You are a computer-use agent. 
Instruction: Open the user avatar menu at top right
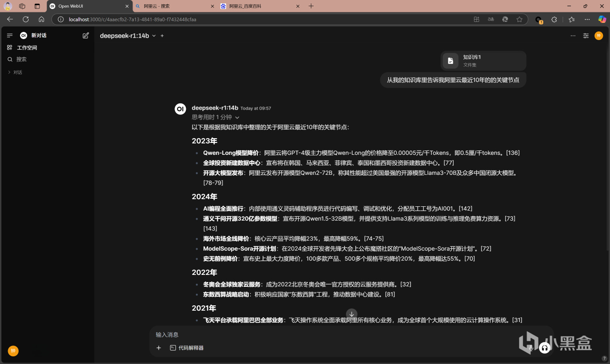tap(599, 36)
